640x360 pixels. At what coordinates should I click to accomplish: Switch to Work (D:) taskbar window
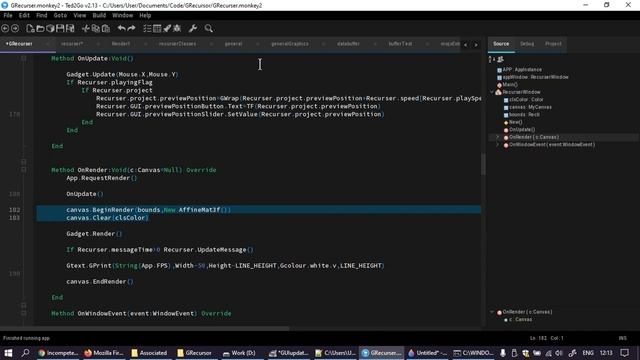tap(239, 353)
